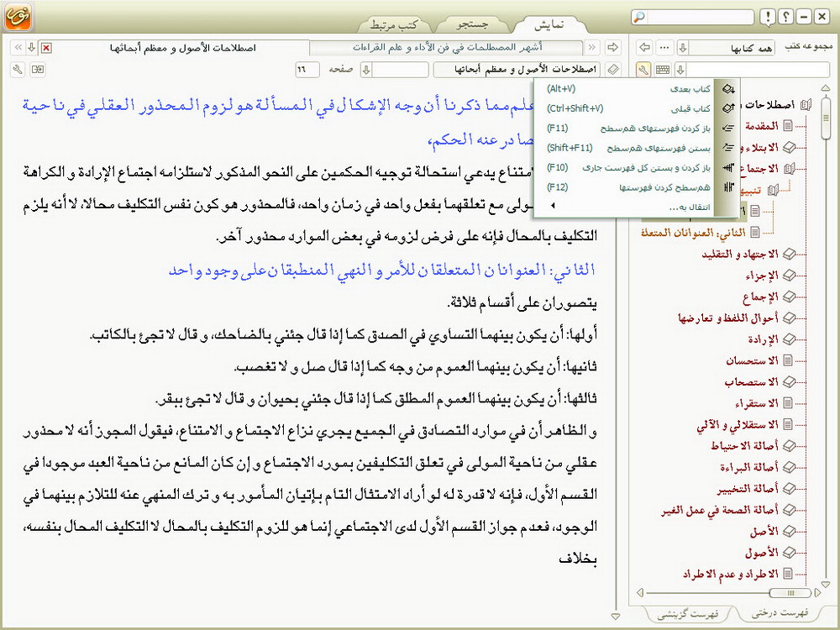This screenshot has height=630, width=840.
Task: Expand أصالة الاحتياط tree node
Action: pyautogui.click(x=789, y=446)
